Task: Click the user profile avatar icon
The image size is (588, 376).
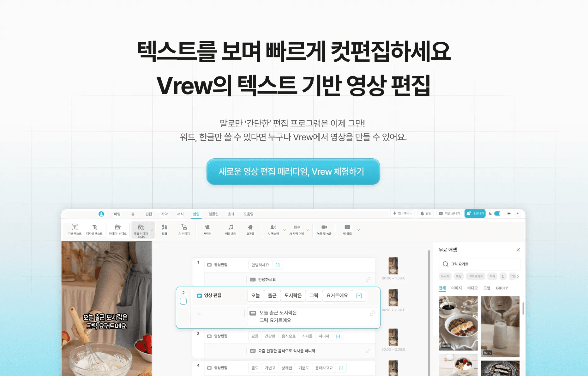Action: coord(101,214)
